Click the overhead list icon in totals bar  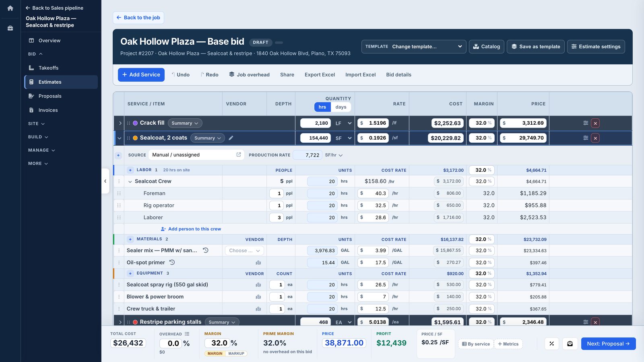(x=187, y=334)
